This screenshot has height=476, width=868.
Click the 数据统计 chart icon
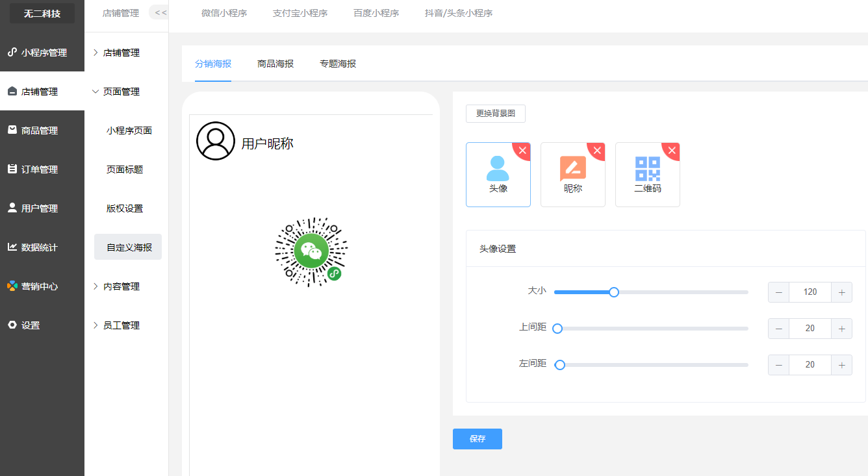[12, 247]
